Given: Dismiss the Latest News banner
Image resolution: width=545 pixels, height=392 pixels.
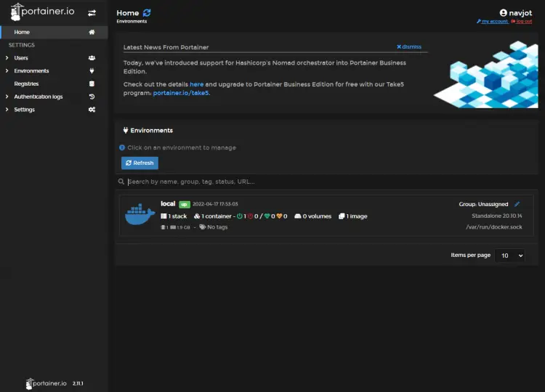Looking at the screenshot, I should tap(409, 47).
